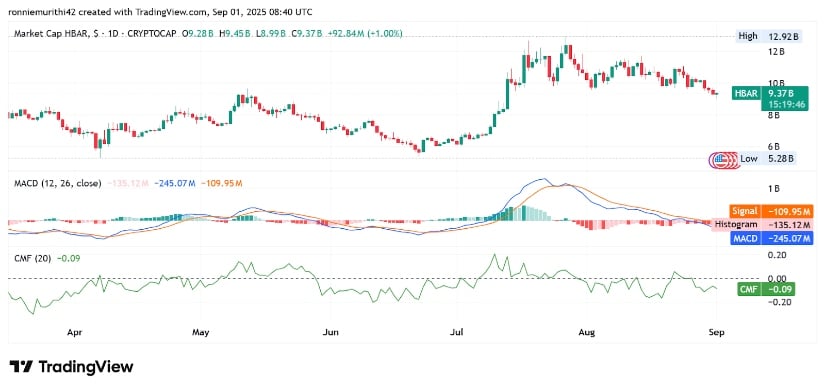Click the CMF value -0.09 in legend
This screenshot has width=825, height=390.
(68, 258)
